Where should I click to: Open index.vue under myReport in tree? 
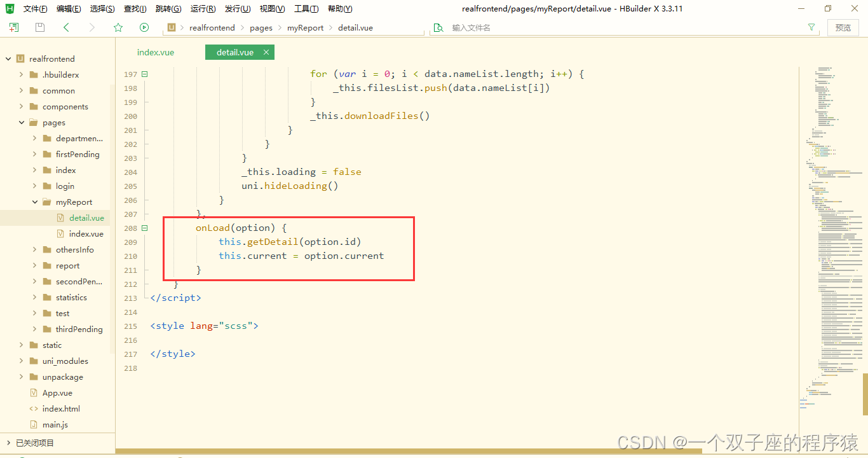(x=86, y=233)
